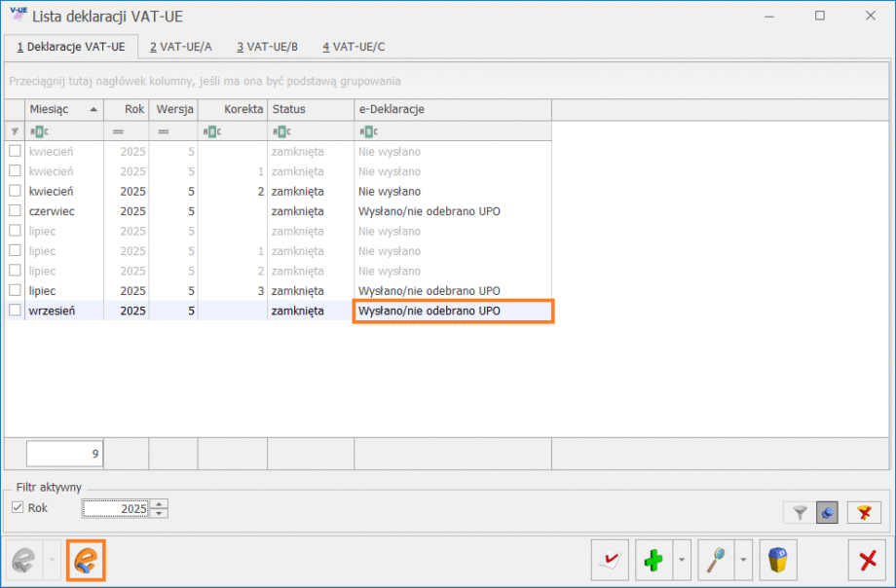Click the Rok year input field
The width and height of the screenshot is (896, 588).
click(x=115, y=508)
